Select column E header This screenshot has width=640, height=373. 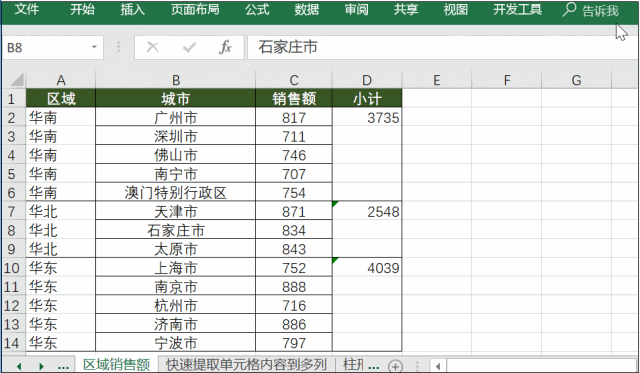click(x=437, y=80)
